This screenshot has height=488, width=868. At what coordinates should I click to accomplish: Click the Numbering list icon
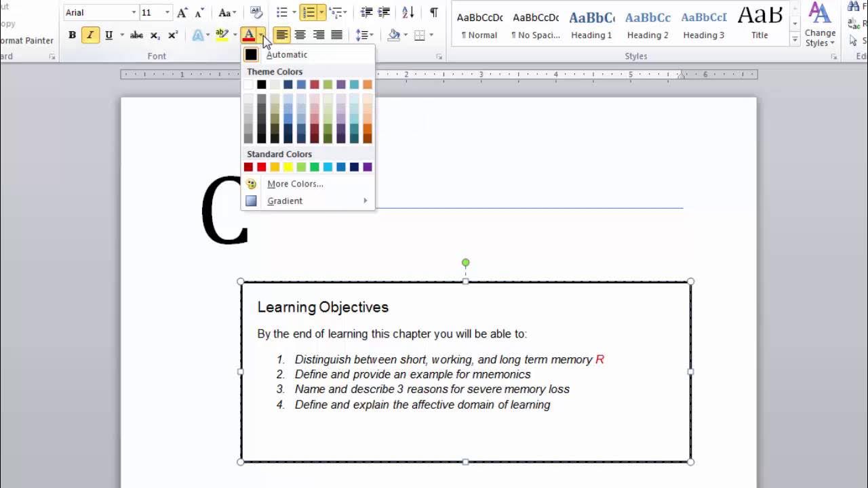tap(309, 13)
